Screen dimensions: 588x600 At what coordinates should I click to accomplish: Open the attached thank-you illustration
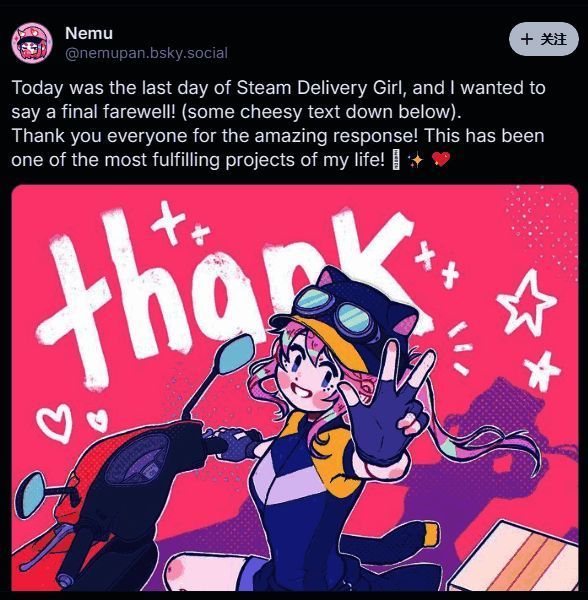pyautogui.click(x=295, y=388)
